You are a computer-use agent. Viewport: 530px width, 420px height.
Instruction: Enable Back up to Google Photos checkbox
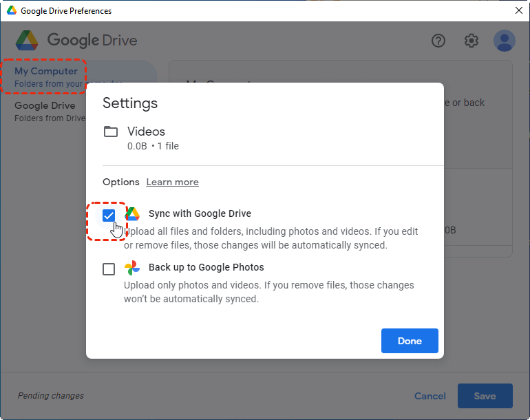109,269
